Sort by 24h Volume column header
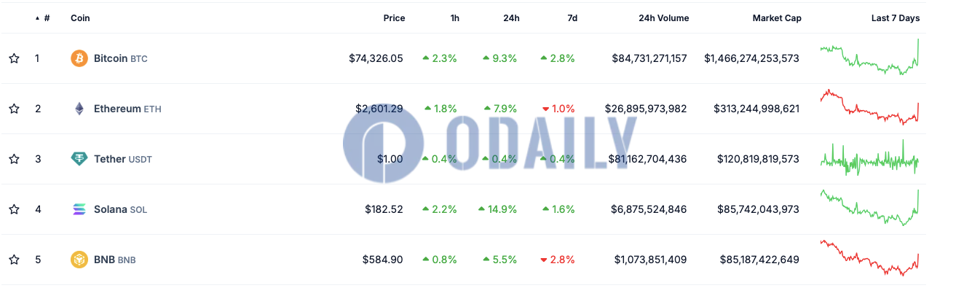The width and height of the screenshot is (980, 288). click(x=663, y=18)
